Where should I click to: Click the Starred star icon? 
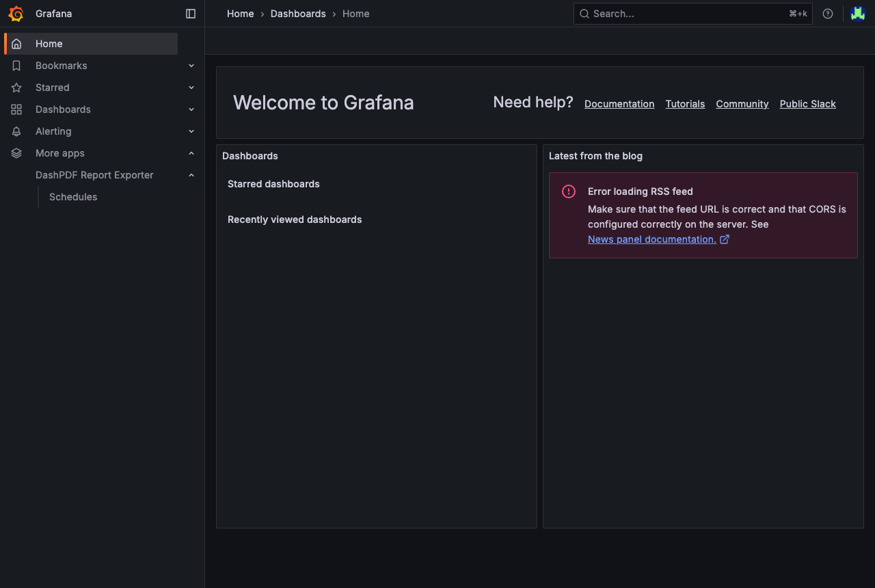click(16, 88)
